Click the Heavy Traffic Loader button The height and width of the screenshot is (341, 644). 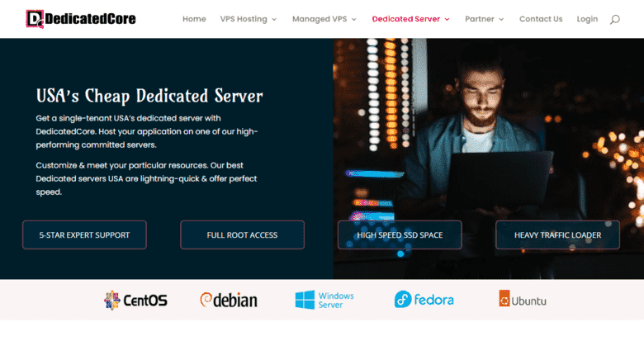click(557, 235)
